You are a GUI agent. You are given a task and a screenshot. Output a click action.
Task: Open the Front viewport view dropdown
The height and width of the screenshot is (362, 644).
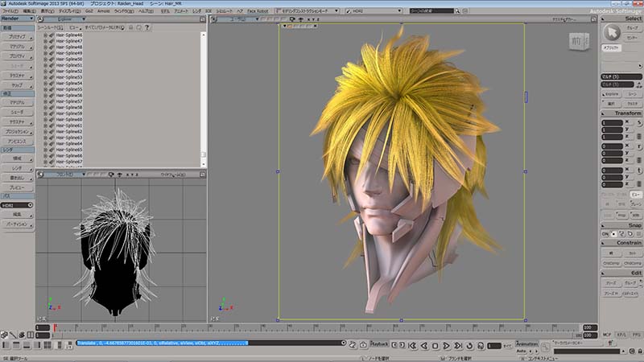[65, 175]
